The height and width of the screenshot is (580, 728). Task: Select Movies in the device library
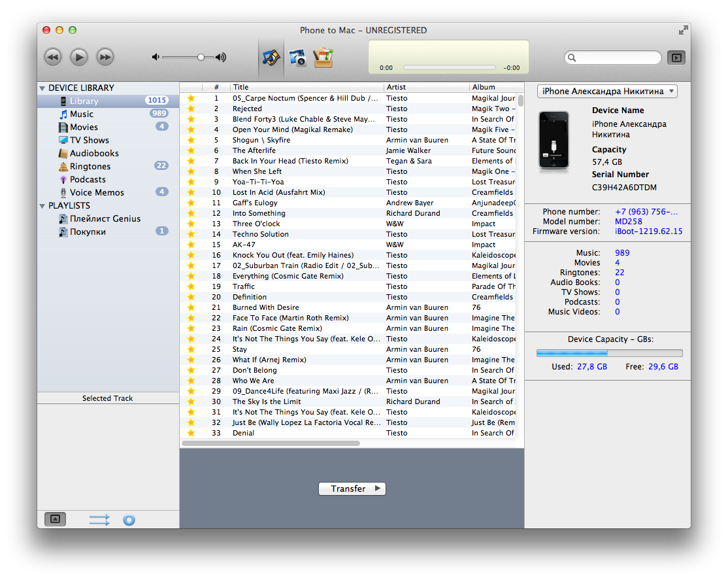(x=84, y=127)
